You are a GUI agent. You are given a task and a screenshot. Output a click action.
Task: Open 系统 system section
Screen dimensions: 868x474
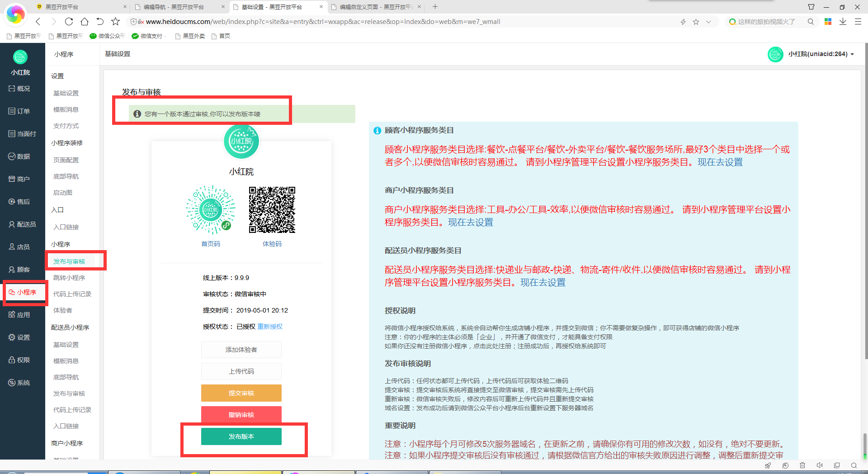click(x=19, y=383)
